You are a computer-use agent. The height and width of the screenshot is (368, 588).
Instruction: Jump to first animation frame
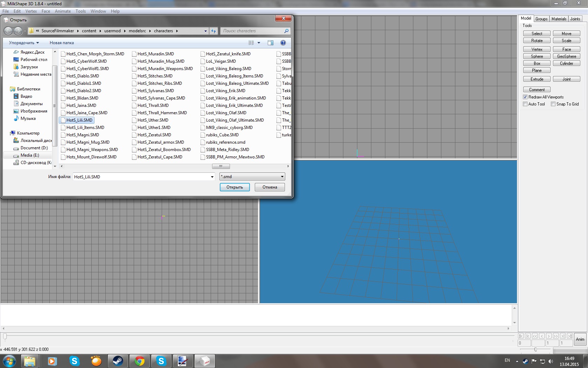[x=521, y=336]
